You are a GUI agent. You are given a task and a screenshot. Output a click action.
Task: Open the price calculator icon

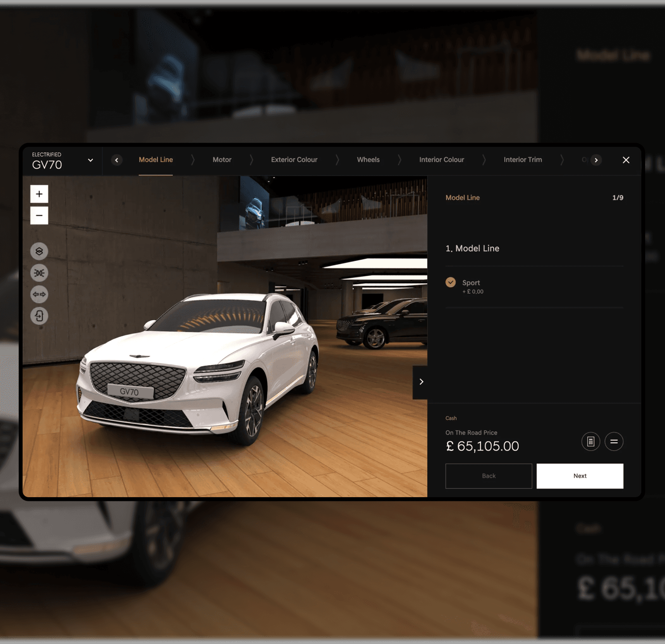[591, 441]
